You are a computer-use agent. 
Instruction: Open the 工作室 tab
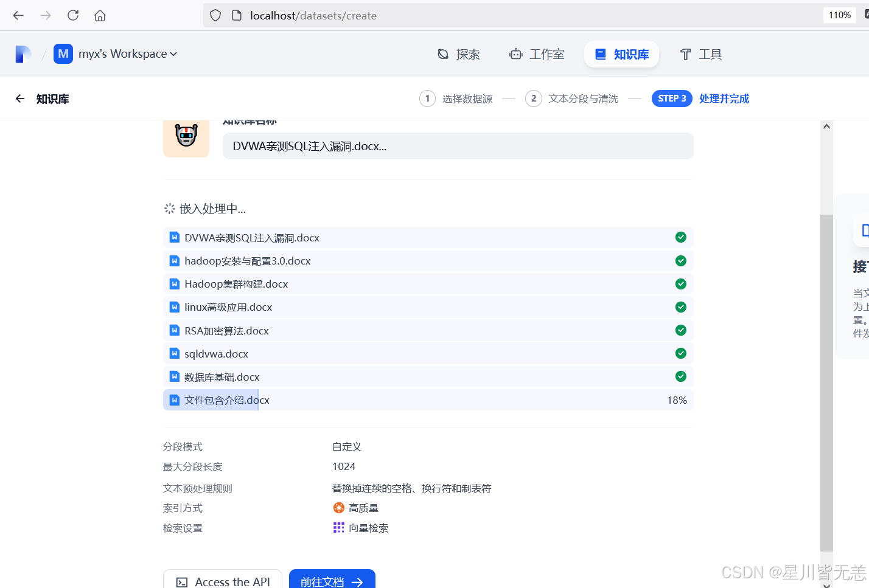point(537,54)
